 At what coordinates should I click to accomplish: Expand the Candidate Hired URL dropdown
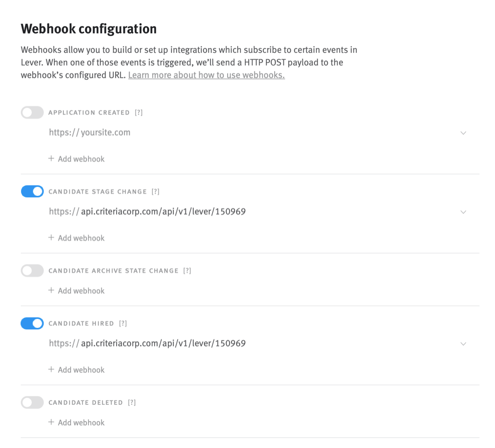tap(463, 344)
